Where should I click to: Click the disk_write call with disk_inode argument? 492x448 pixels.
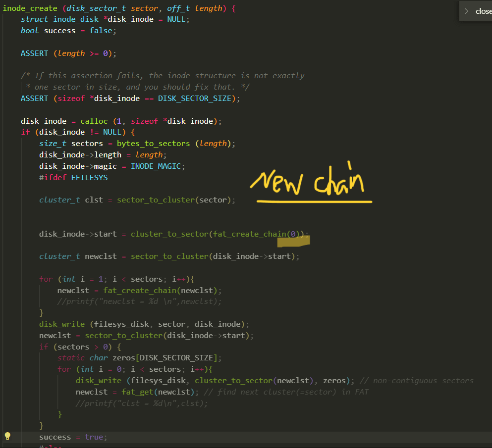point(144,324)
